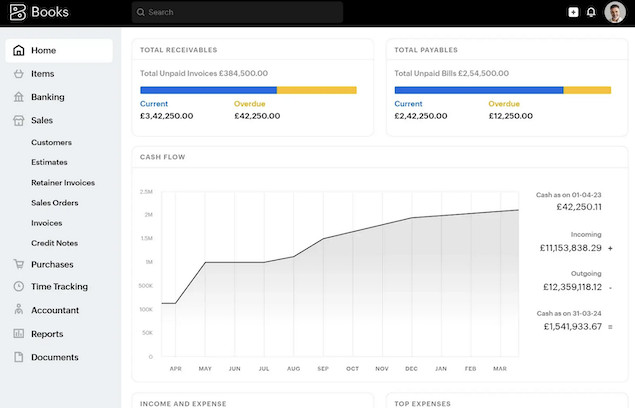Select the Items basket icon

point(18,74)
